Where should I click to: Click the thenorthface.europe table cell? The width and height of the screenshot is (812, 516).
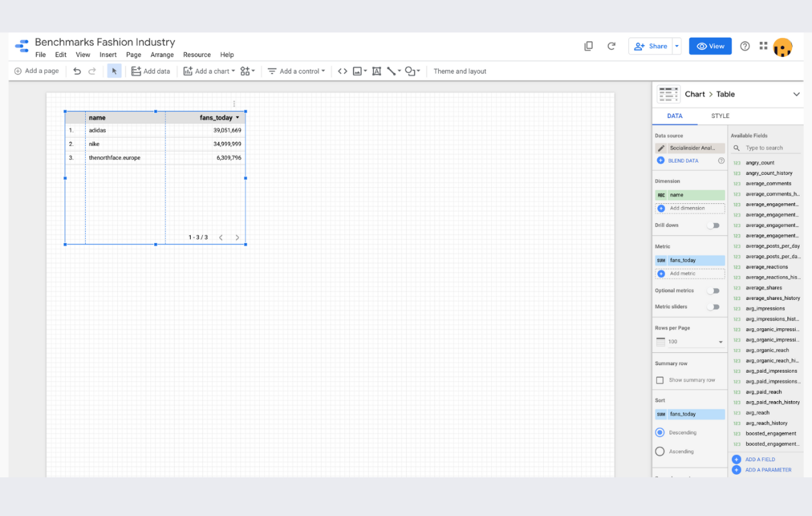click(115, 157)
